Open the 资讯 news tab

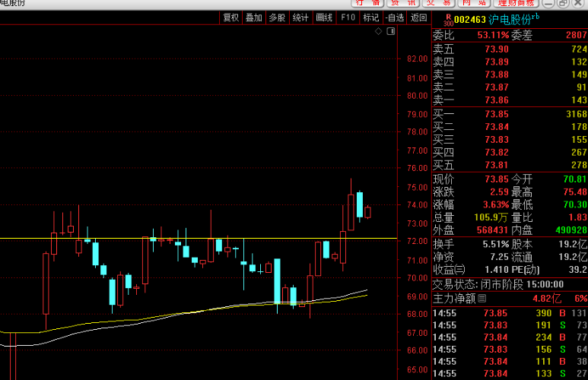click(x=403, y=3)
